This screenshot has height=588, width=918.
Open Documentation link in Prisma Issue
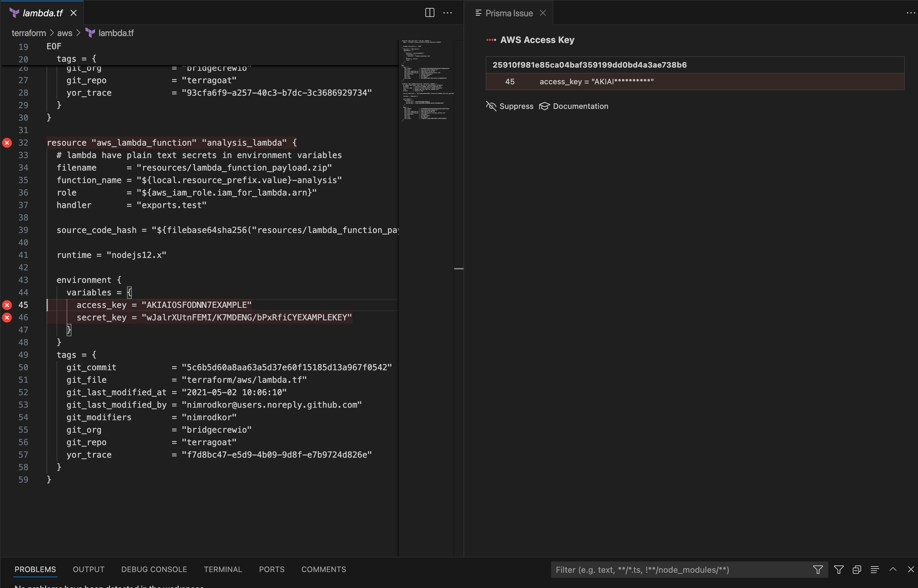tap(580, 106)
